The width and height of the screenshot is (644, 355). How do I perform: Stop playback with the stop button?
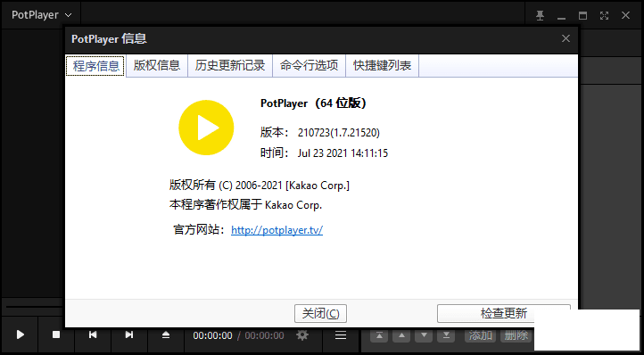[56, 334]
